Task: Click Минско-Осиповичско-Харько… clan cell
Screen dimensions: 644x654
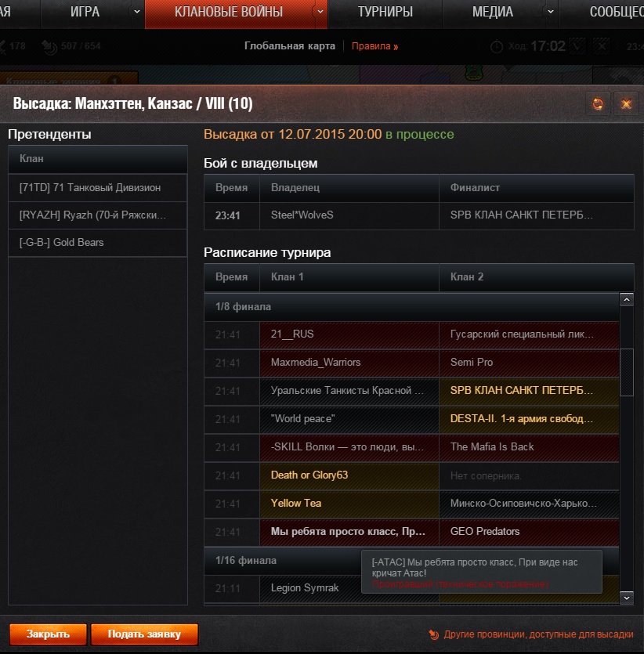Action: tap(529, 504)
